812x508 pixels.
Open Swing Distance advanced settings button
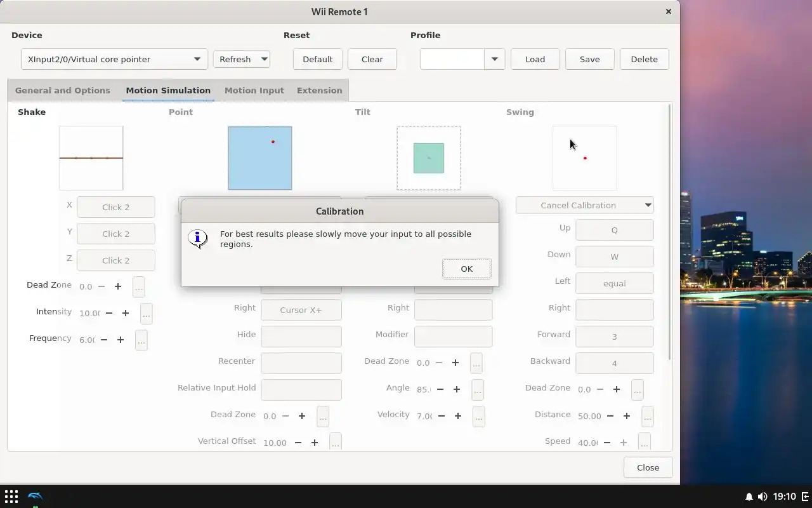(647, 416)
